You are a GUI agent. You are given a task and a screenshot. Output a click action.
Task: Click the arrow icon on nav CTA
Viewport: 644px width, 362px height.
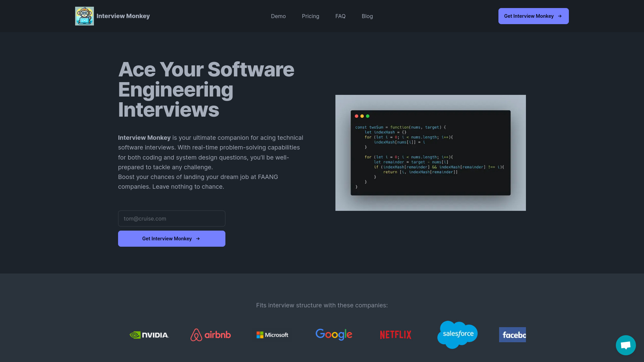(559, 16)
